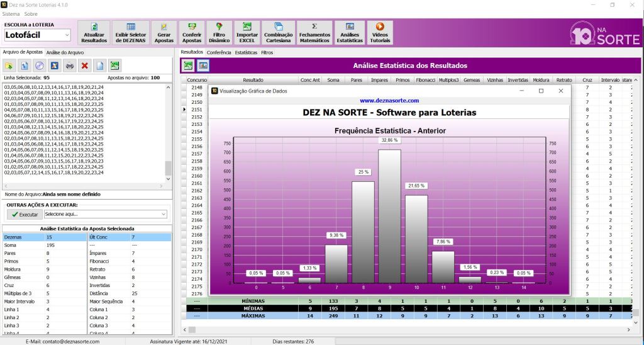Open Combinação Cartesiana tool
Screen dimensions: 644x345
tap(279, 33)
